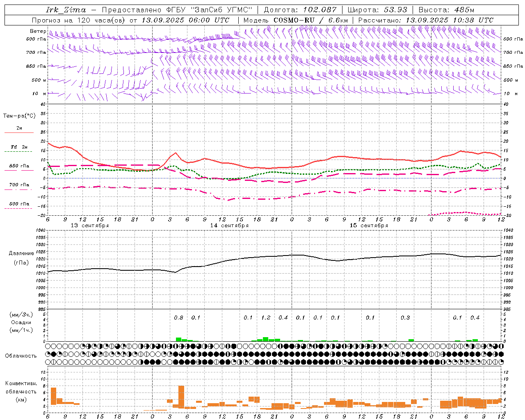Screen dimensions: 525x420
Task: Click the "700 гПа" temperature legend entry
Action: coord(19,185)
